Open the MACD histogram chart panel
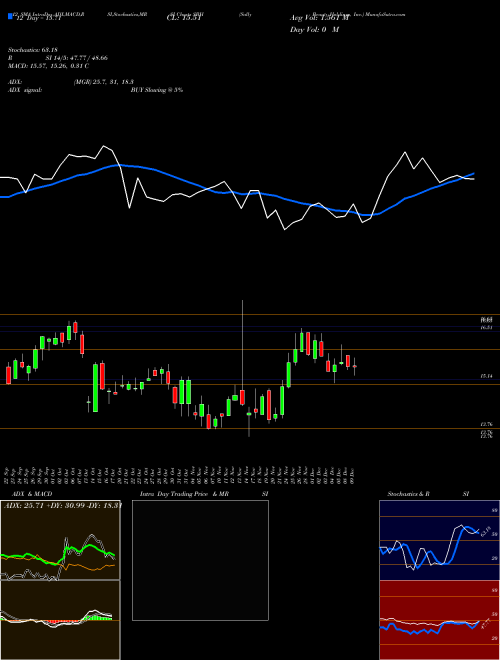 coord(60,620)
